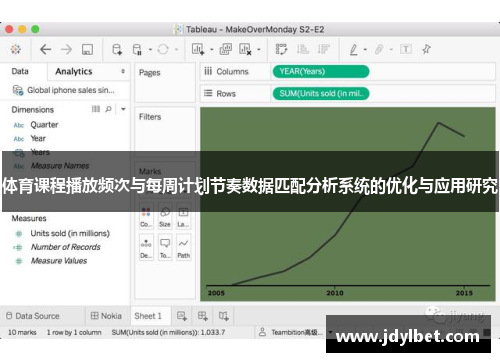Click the Swap Rows and Columns icon

pos(281,49)
